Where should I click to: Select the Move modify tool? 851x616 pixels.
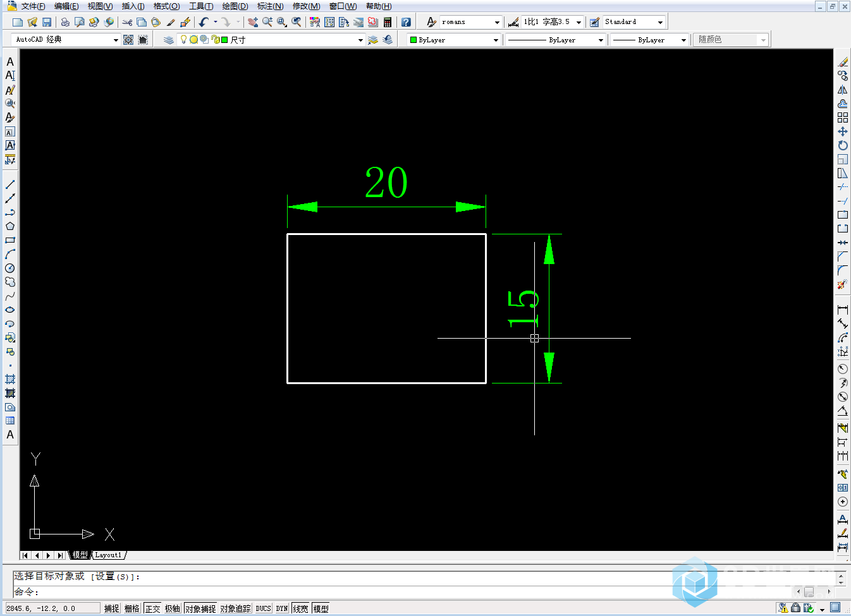[843, 131]
